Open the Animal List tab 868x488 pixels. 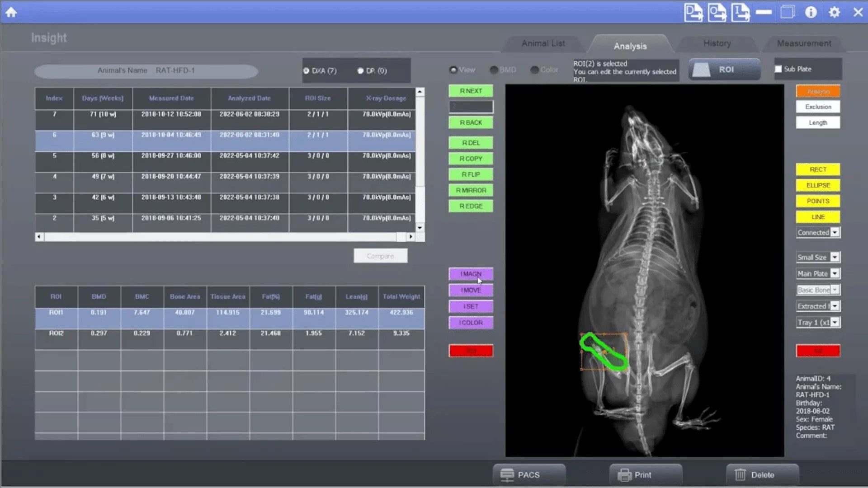[543, 43]
